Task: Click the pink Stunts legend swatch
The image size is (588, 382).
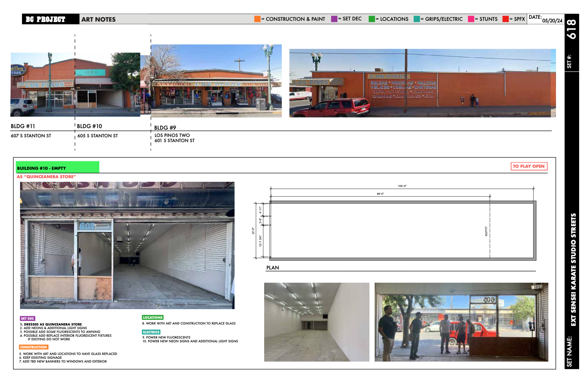Action: point(471,19)
